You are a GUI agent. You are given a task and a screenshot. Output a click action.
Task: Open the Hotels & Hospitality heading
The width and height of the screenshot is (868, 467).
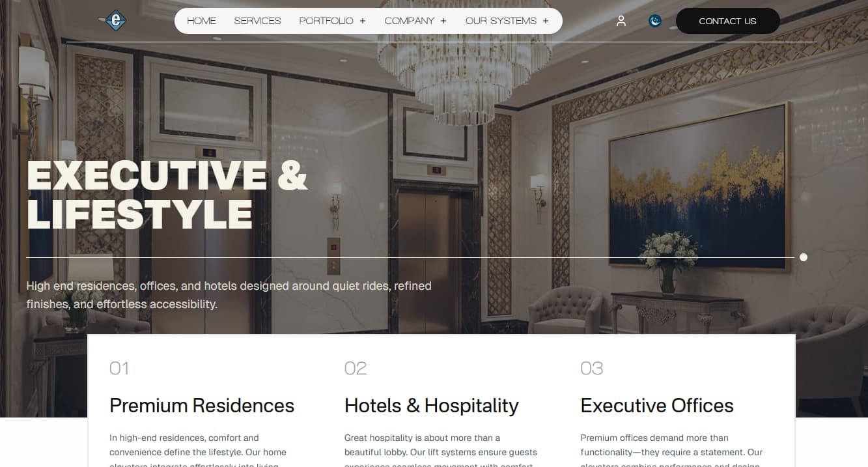(x=432, y=405)
